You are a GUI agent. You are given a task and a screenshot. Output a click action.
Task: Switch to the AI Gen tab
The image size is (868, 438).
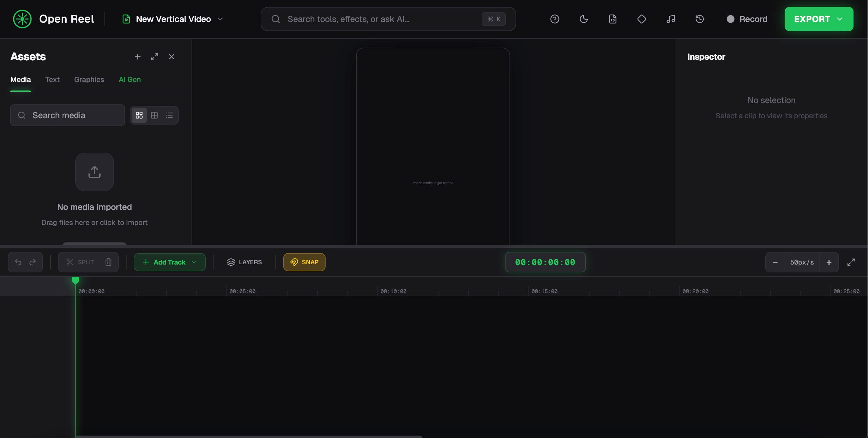[130, 80]
